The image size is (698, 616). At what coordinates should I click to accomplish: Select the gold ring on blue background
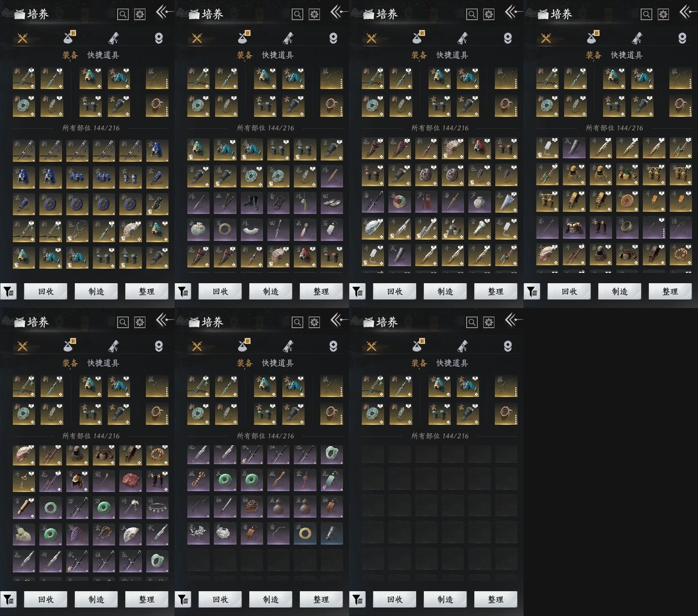click(305, 533)
